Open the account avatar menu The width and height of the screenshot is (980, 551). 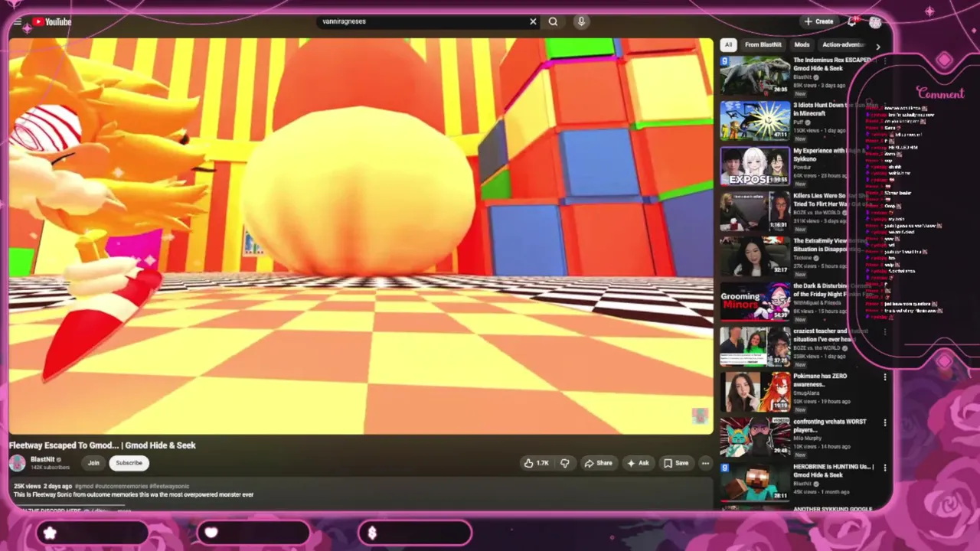click(875, 22)
